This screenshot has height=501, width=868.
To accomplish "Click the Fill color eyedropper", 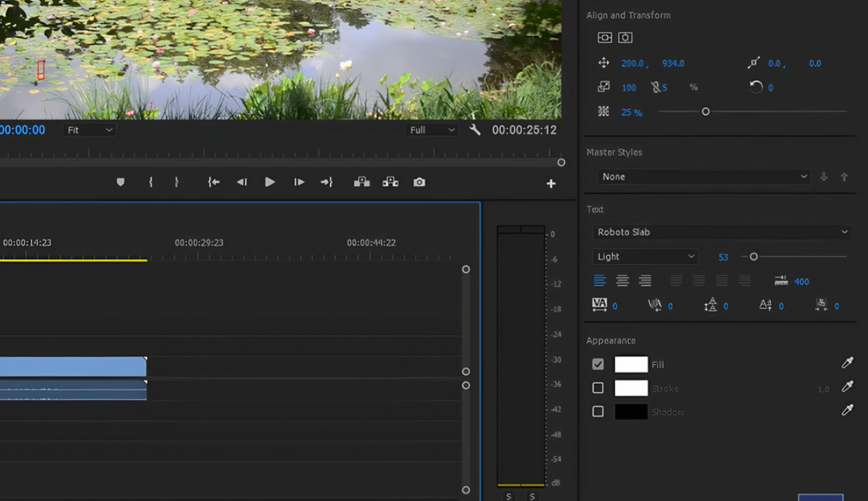I will 847,364.
